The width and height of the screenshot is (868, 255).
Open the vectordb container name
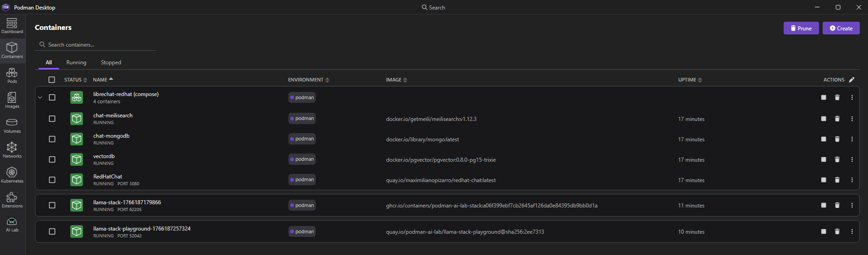[104, 156]
